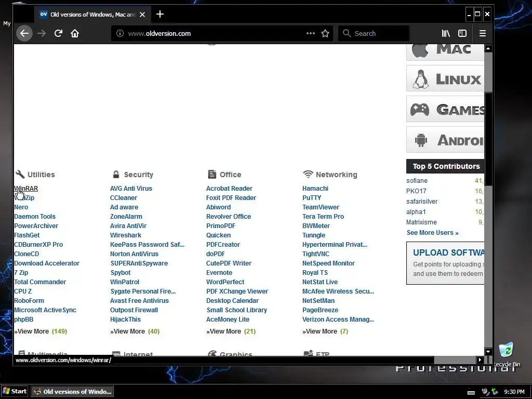Open the PuTTY link

pos(312,198)
